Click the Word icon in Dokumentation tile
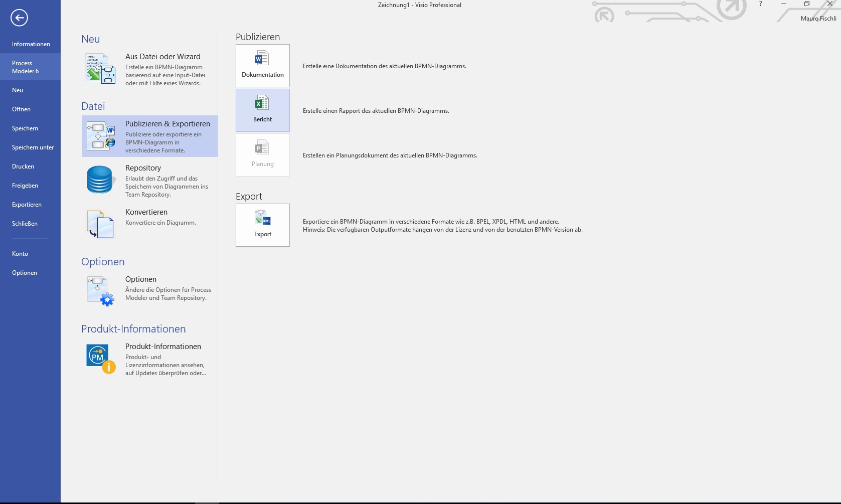841x504 pixels. [262, 58]
